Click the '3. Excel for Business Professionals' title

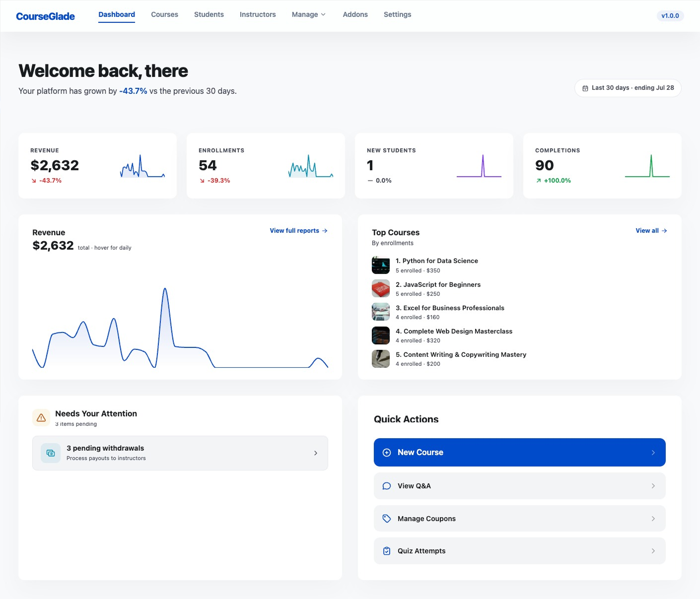450,308
